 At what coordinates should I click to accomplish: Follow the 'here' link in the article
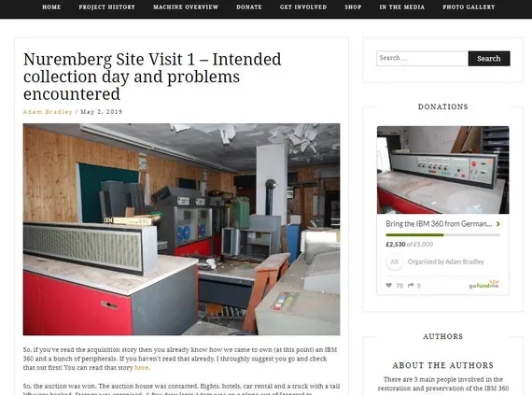point(141,368)
